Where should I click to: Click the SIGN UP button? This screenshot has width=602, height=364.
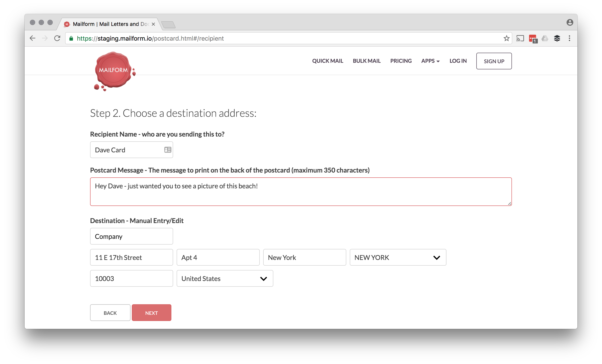pos(494,61)
